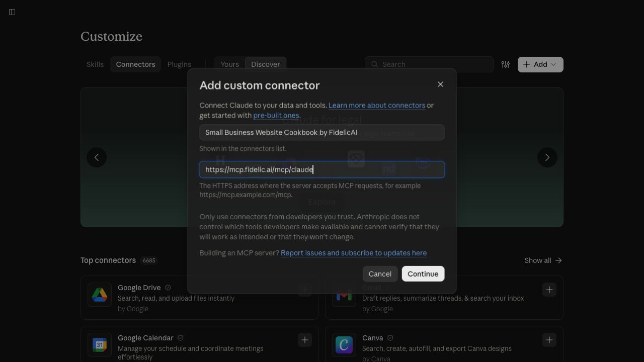Follow the pre-built ones link
The image size is (644, 362).
[x=276, y=116]
